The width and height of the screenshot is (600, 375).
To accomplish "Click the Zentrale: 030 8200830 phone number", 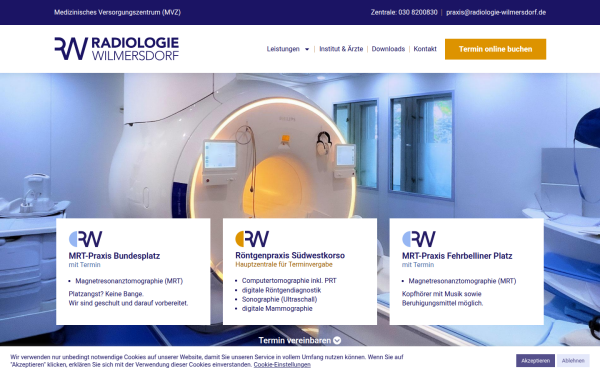I will pos(404,12).
